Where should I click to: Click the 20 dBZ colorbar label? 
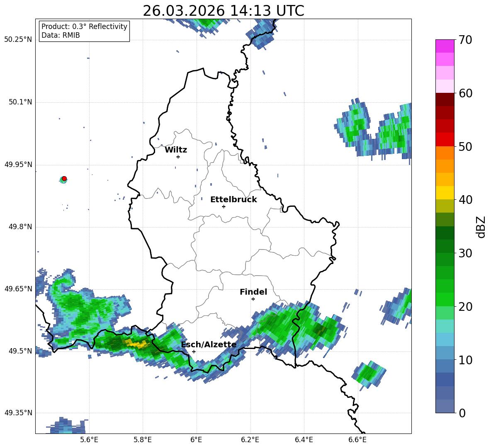[x=465, y=306]
